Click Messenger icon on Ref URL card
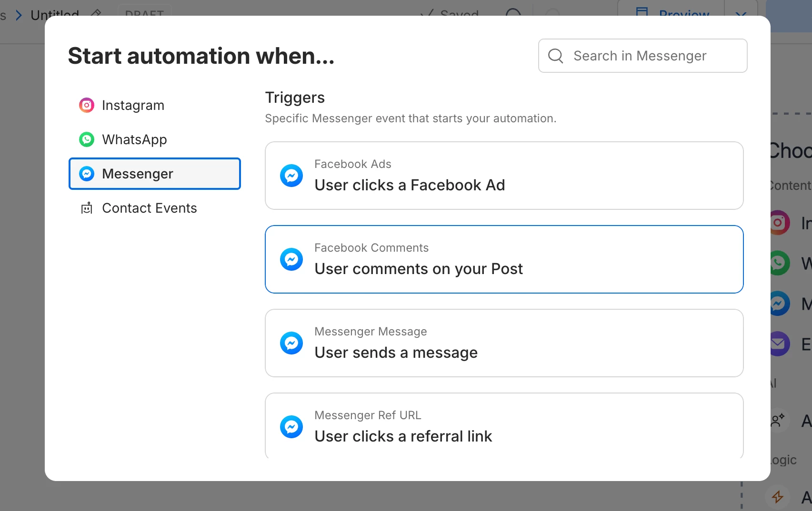 point(291,427)
